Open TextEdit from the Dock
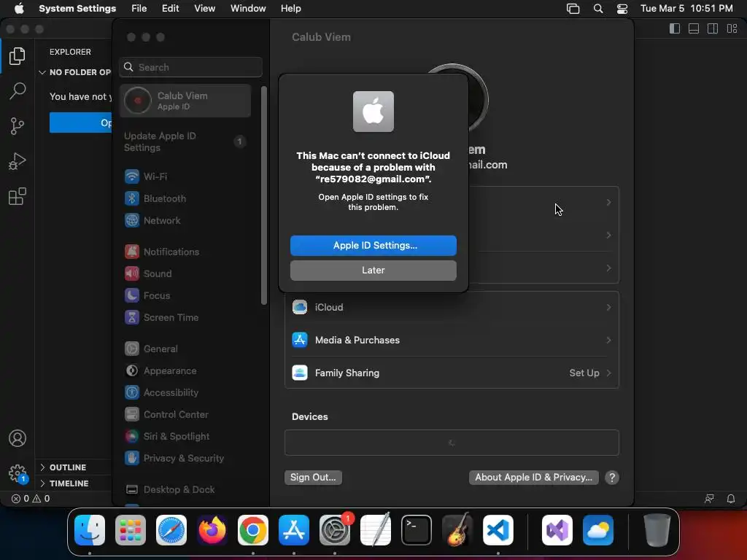The width and height of the screenshot is (747, 560). (x=376, y=530)
